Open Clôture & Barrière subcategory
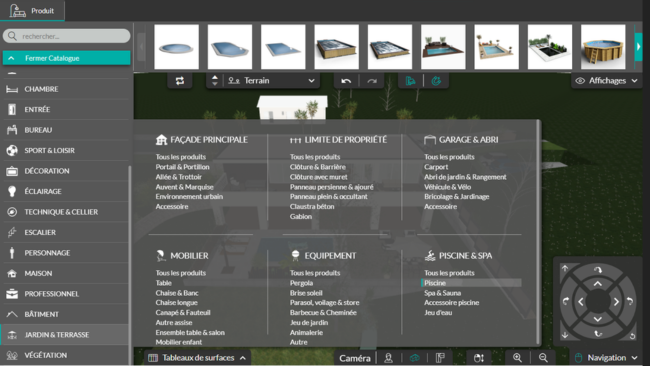This screenshot has width=650, height=366. [318, 167]
